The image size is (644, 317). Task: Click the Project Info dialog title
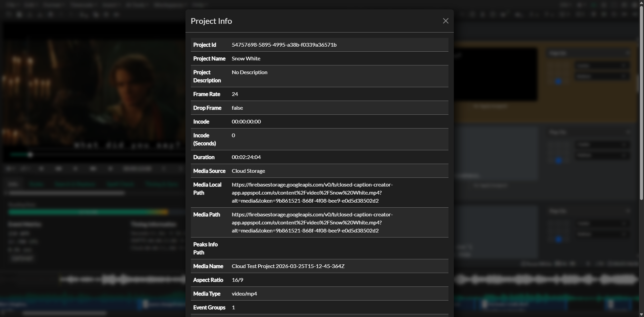211,21
